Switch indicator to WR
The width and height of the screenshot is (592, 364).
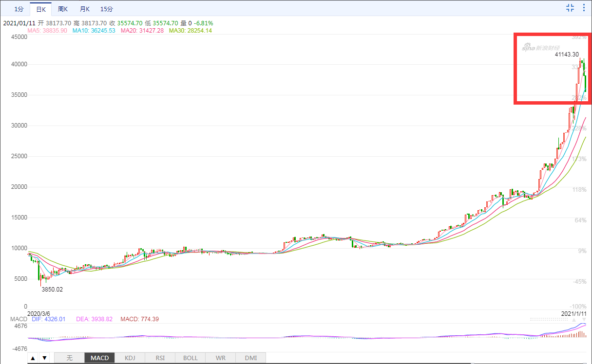221,358
